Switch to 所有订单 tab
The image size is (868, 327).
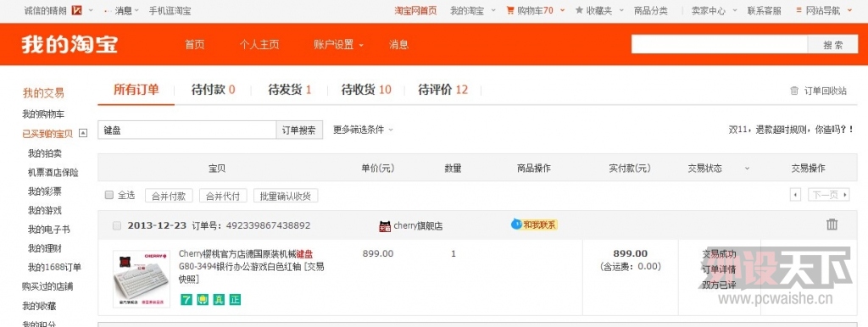[x=136, y=90]
